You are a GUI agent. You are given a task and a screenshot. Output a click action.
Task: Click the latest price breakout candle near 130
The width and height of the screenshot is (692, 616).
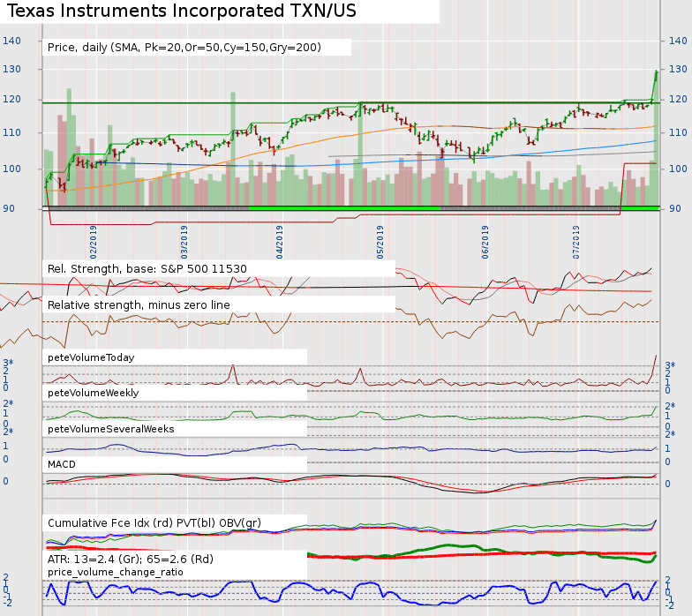657,76
